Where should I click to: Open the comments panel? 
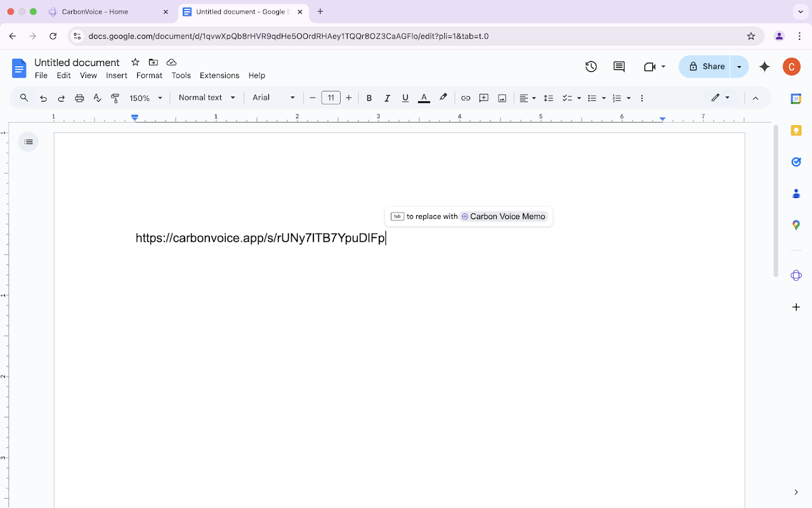coord(619,67)
